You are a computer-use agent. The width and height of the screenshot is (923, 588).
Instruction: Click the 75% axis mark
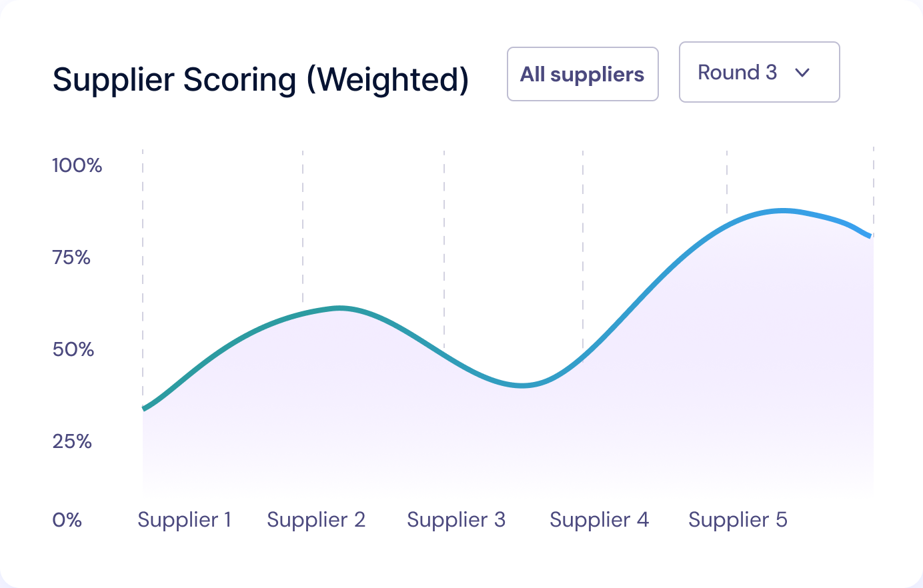(71, 257)
